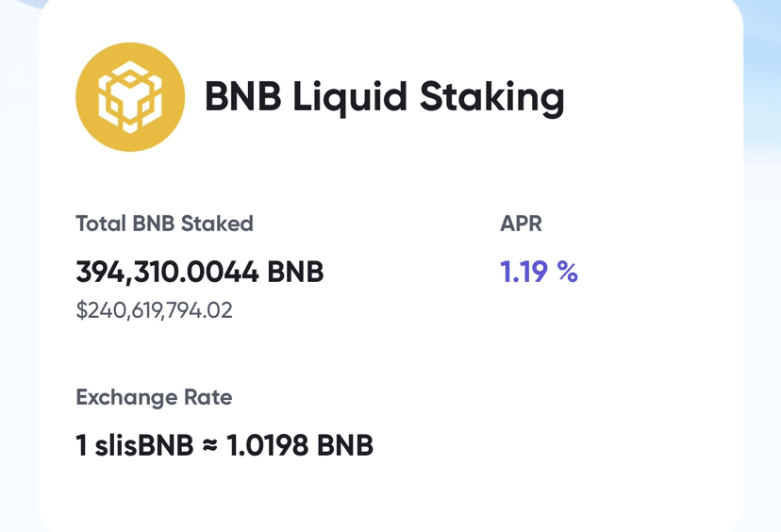The image size is (781, 532).
Task: Click BNB in the Liquid Staking heading
Action: point(242,96)
